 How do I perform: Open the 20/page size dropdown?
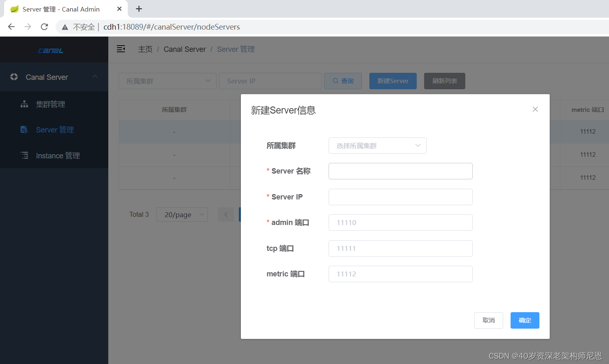click(182, 215)
